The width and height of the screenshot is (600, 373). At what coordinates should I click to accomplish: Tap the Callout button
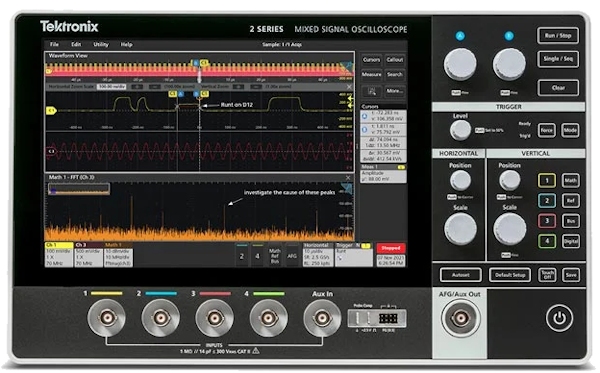[395, 60]
